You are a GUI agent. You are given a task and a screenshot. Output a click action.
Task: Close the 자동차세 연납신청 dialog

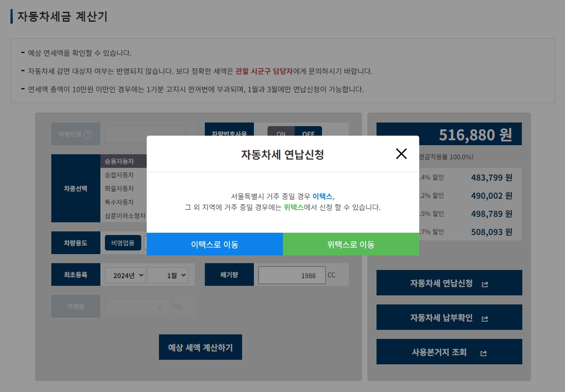[401, 154]
